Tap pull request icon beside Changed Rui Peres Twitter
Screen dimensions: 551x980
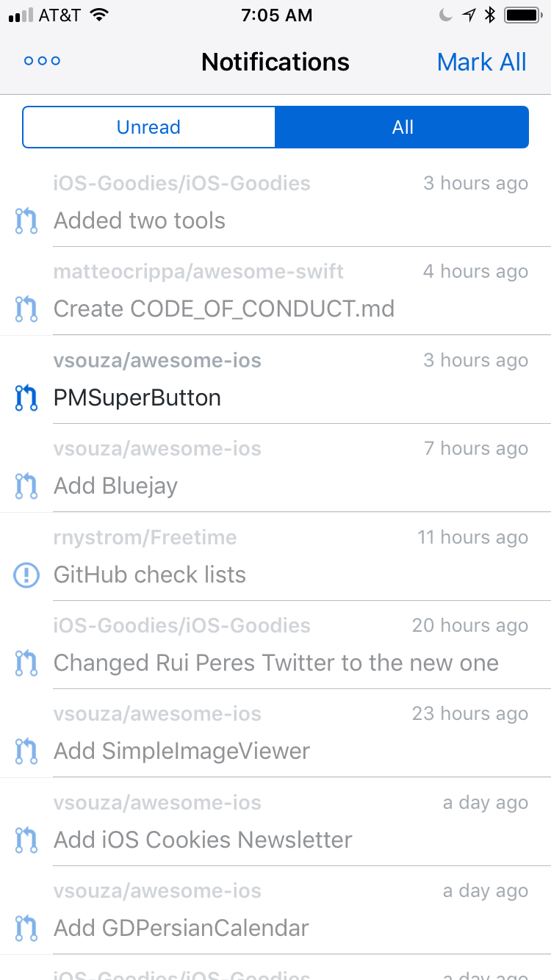pyautogui.click(x=26, y=663)
